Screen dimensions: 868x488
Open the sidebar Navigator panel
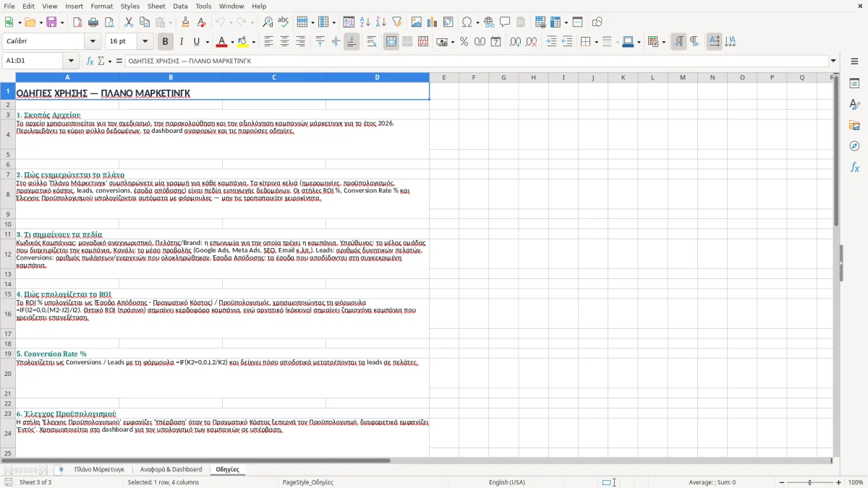point(854,146)
